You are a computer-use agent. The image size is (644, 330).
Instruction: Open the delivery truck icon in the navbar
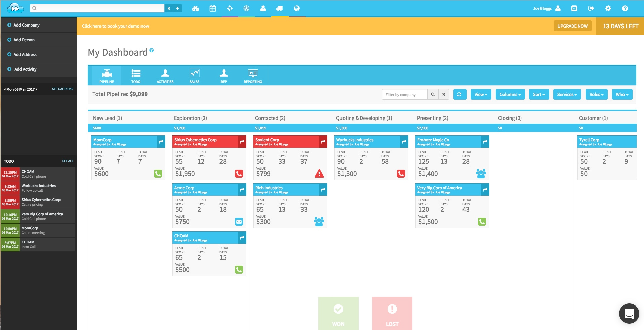tap(280, 8)
